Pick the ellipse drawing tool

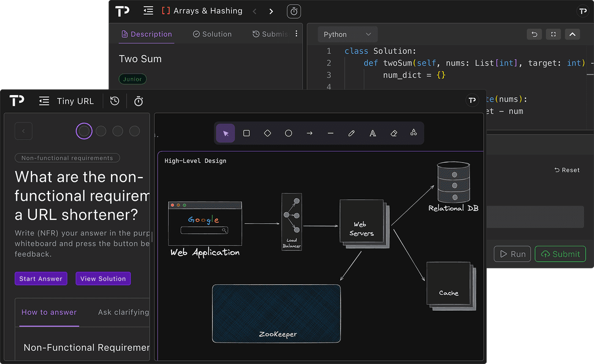[x=288, y=133]
